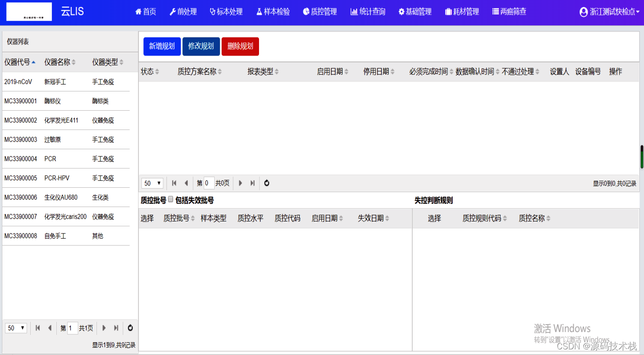Enable the 包括失效批号 checkbox

pyautogui.click(x=171, y=199)
